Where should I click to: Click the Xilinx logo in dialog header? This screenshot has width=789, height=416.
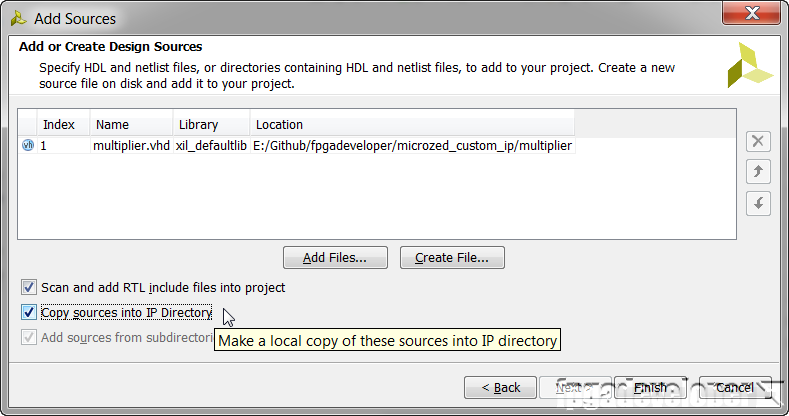(x=749, y=65)
